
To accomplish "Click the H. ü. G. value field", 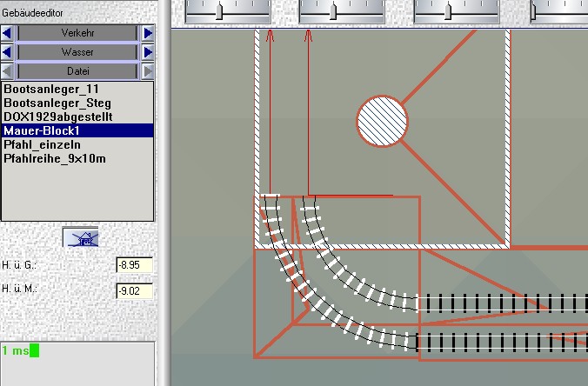I will [134, 265].
